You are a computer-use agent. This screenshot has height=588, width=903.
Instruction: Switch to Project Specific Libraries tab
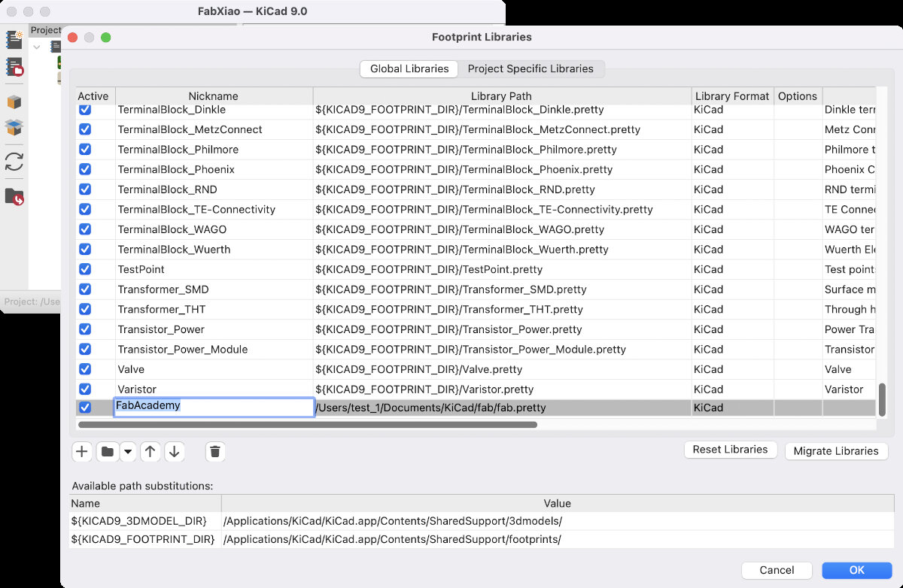point(531,68)
